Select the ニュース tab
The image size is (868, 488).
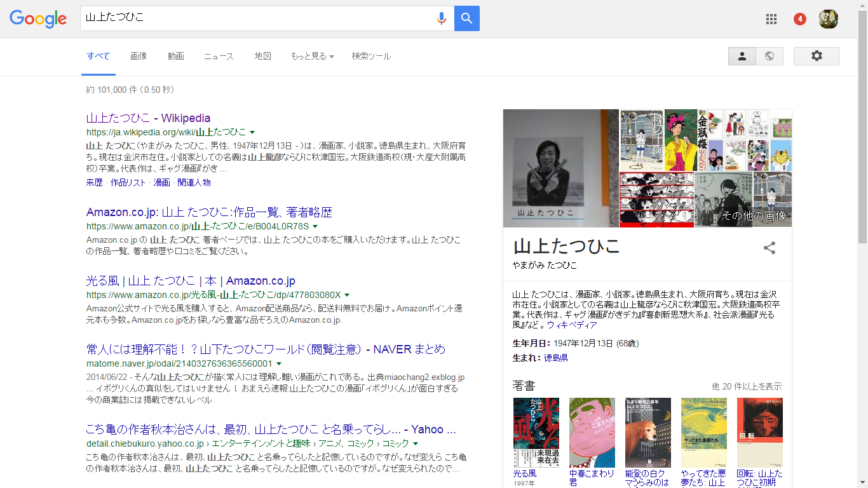click(219, 56)
